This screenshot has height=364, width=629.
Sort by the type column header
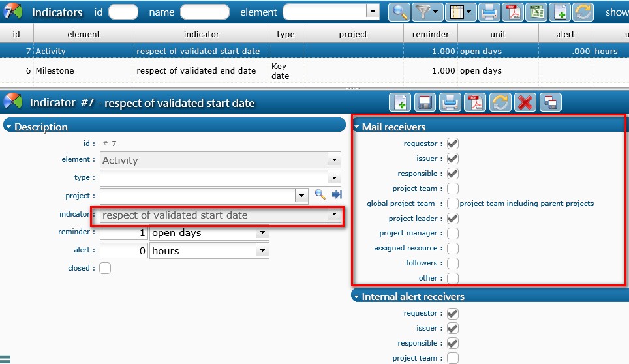286,34
